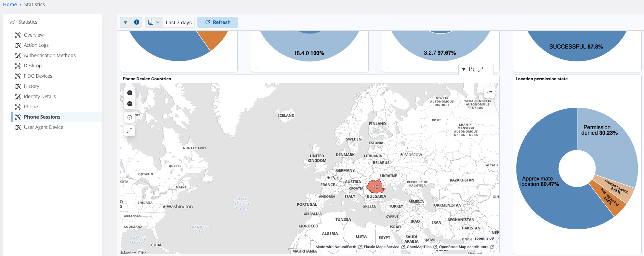Click the Last 7 days time range
Image resolution: width=644 pixels, height=256 pixels.
click(x=179, y=23)
